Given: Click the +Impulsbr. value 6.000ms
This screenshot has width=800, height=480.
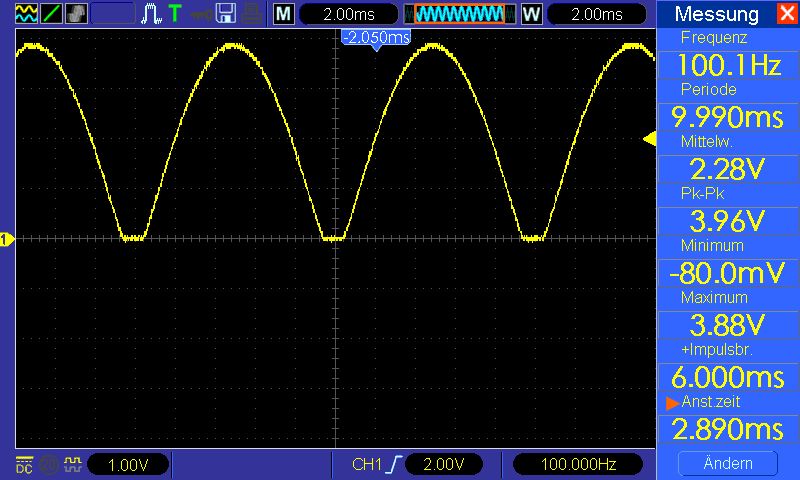Looking at the screenshot, I should point(729,377).
